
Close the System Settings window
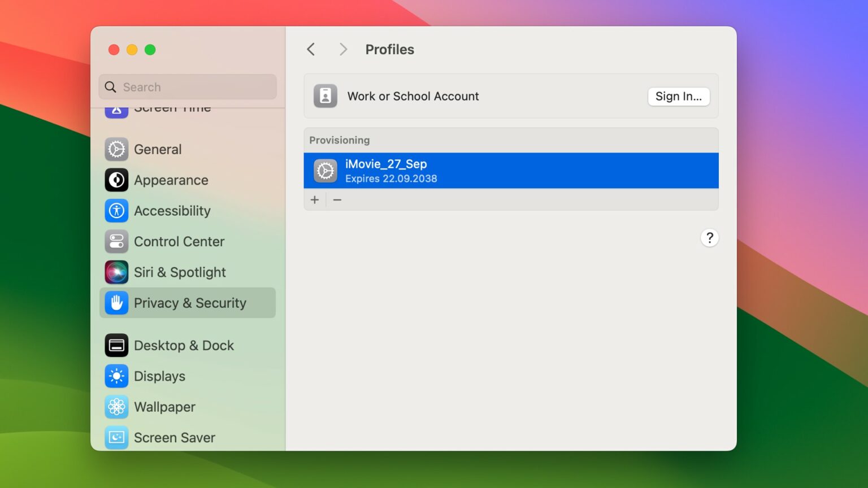point(114,50)
